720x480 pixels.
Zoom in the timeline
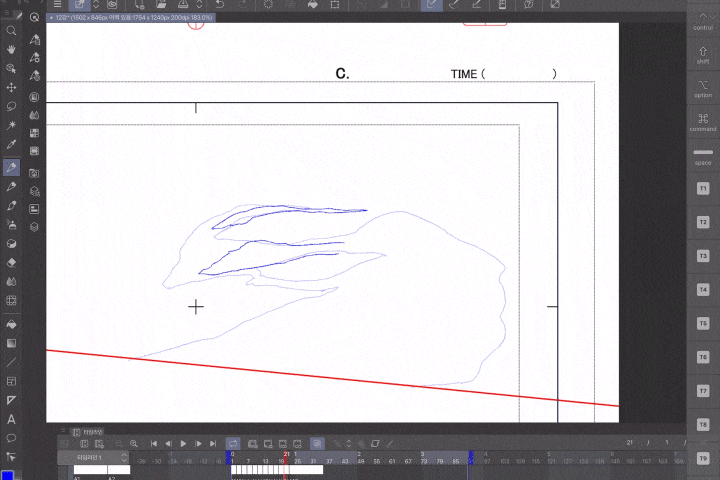(x=134, y=444)
